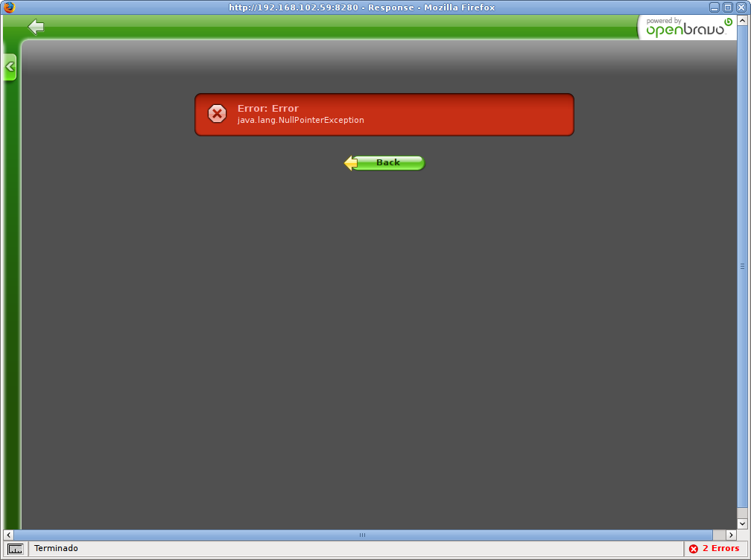This screenshot has width=751, height=560.
Task: Open the 2 Errors status indicator
Action: pyautogui.click(x=714, y=549)
